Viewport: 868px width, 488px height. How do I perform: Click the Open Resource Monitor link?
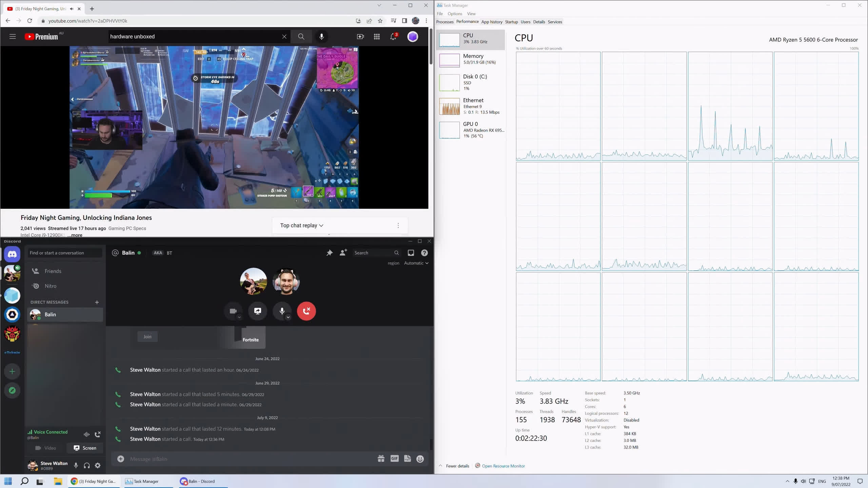503,466
